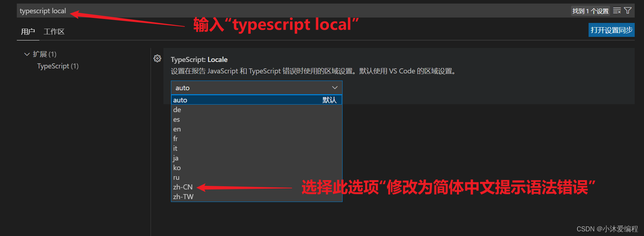644x236 pixels.
Task: Select the 'es' locale option
Action: click(x=256, y=119)
